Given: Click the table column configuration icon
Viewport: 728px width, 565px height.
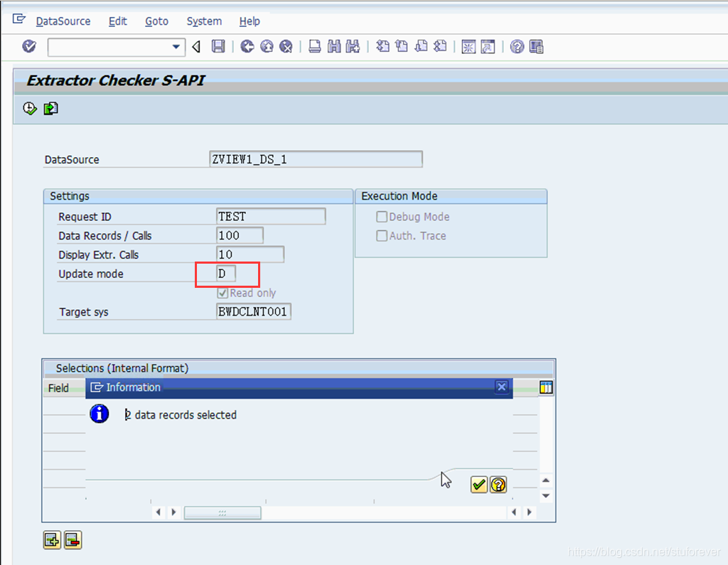Looking at the screenshot, I should pos(546,387).
